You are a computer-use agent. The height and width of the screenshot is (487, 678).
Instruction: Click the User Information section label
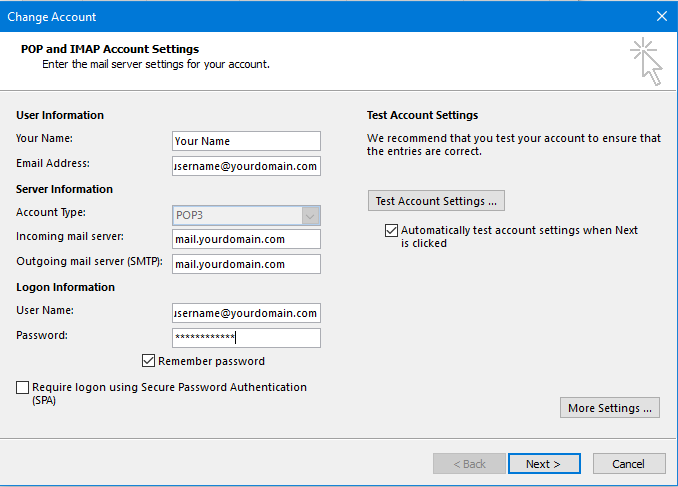(60, 115)
